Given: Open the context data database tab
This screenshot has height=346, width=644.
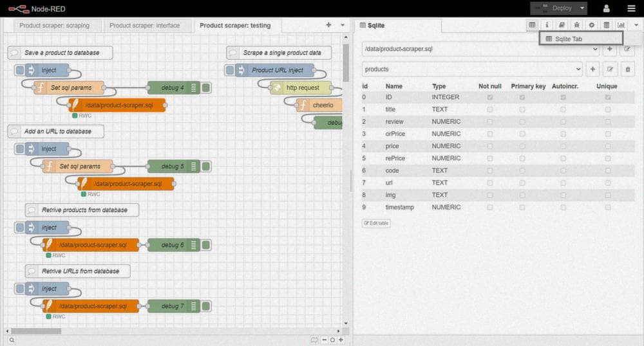Looking at the screenshot, I should (x=606, y=25).
